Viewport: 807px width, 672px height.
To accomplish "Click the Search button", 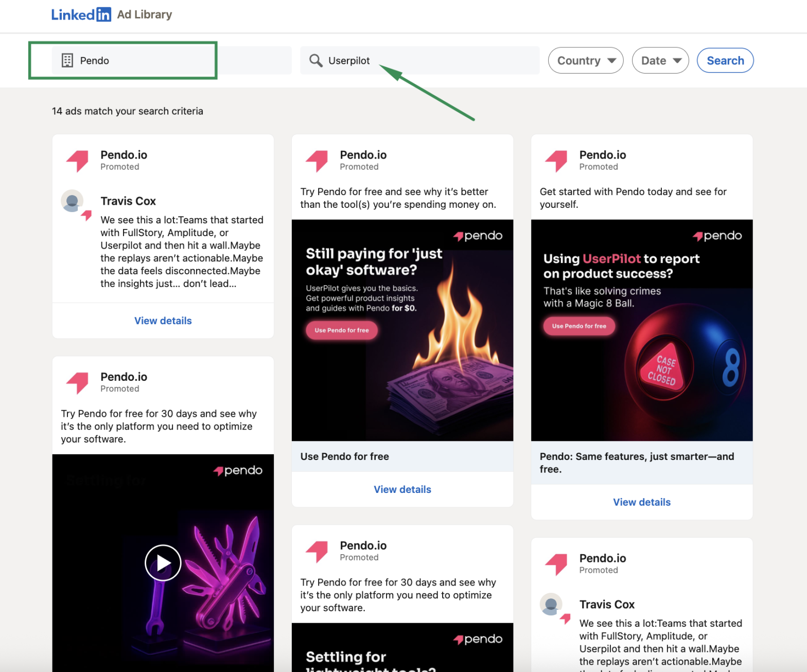I will (x=725, y=61).
